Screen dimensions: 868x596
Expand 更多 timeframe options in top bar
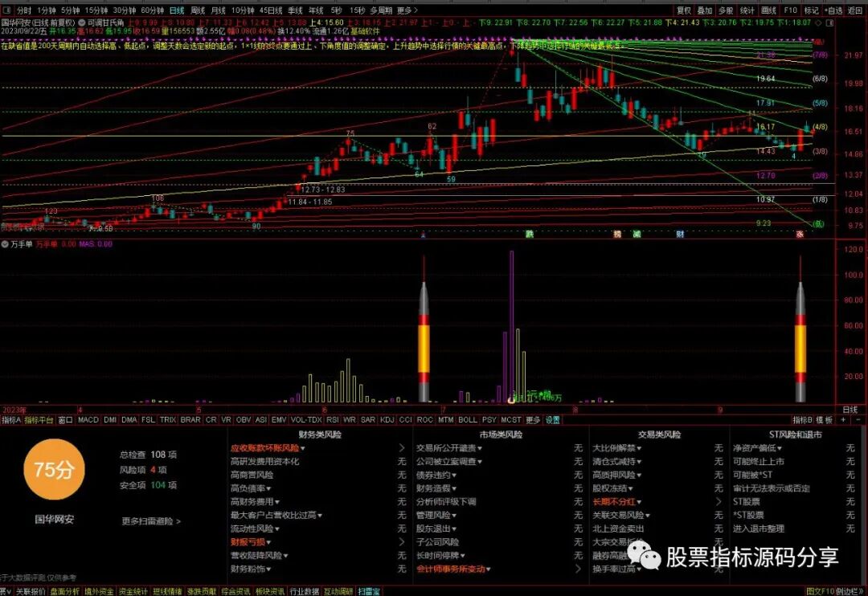[407, 10]
